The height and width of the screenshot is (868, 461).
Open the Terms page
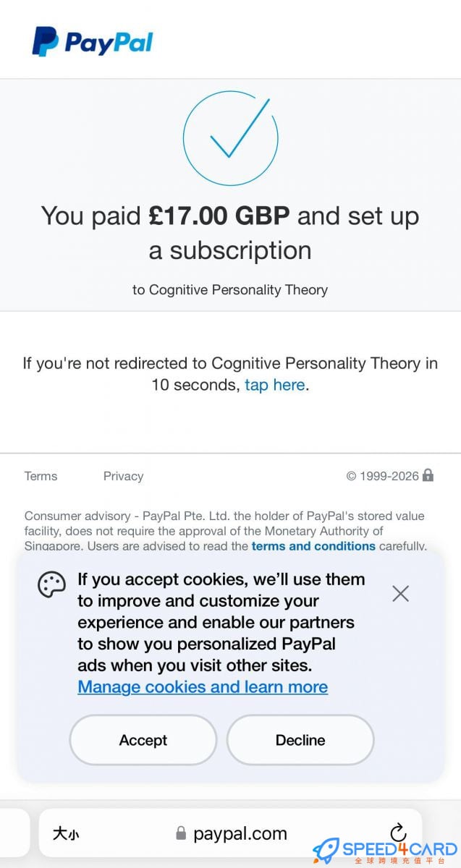pyautogui.click(x=41, y=476)
